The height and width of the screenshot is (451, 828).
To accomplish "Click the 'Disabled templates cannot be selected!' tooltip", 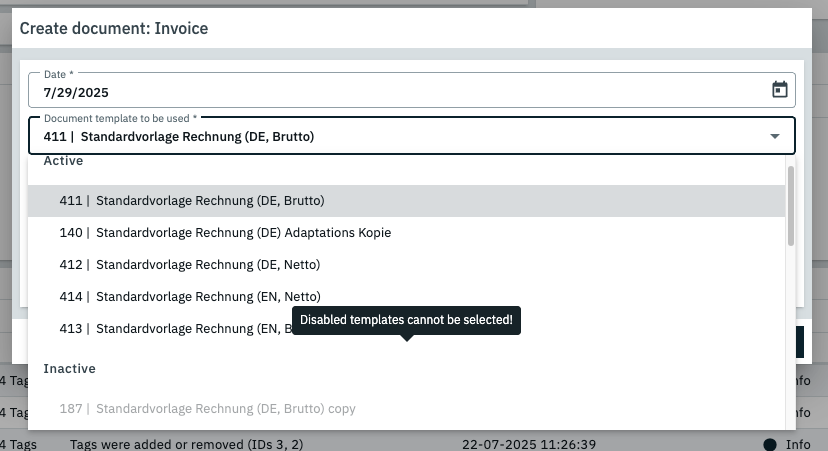I will 406,320.
